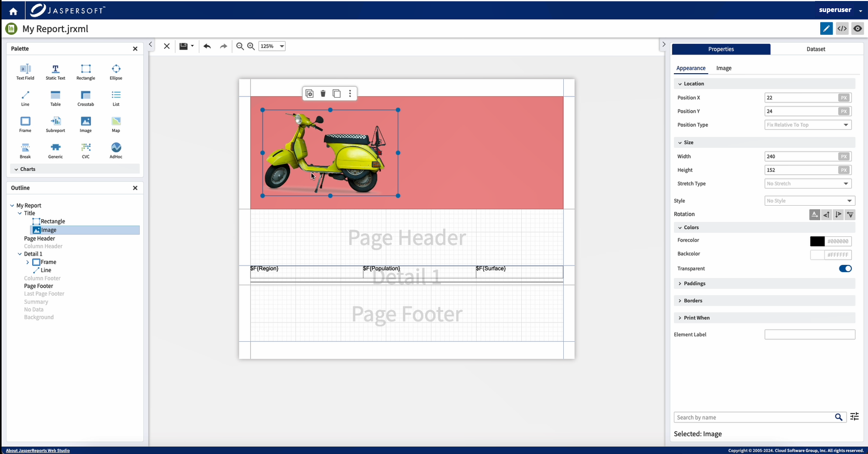Set rotation to left
Screen dimensions: 868x454
826,214
